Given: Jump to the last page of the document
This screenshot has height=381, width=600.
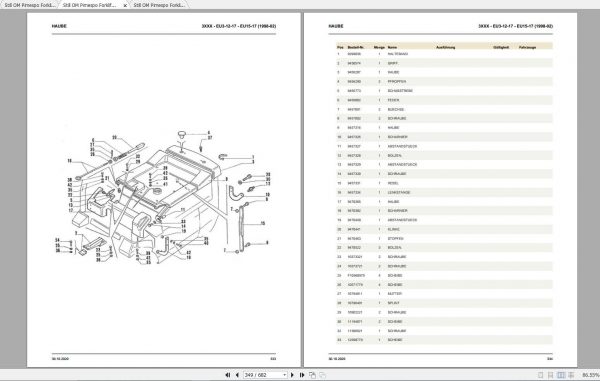Looking at the screenshot, I should (x=302, y=375).
